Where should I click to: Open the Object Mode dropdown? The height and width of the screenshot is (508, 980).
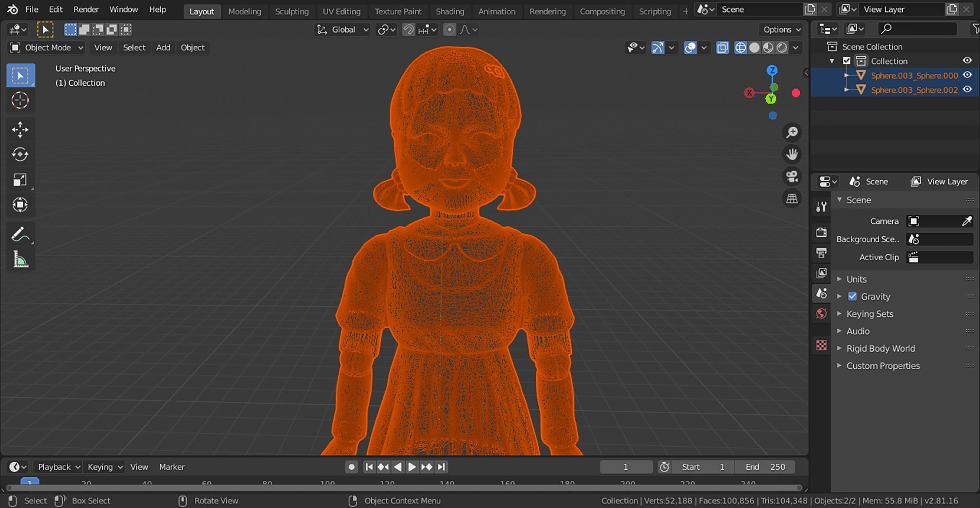pyautogui.click(x=46, y=48)
